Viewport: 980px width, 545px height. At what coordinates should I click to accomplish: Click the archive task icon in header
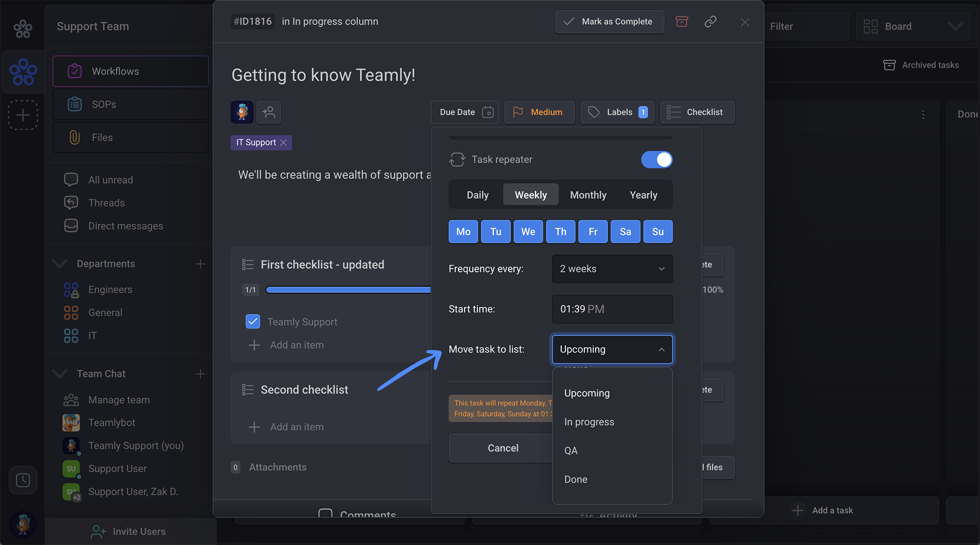click(682, 22)
